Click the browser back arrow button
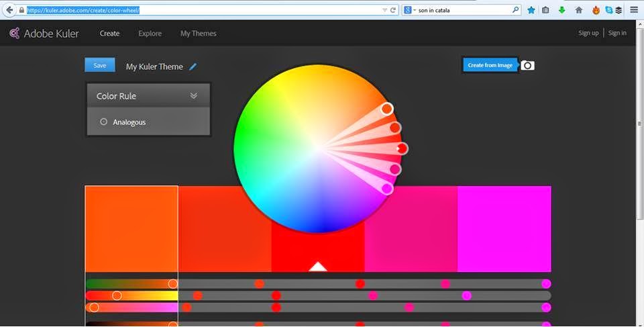 9,10
